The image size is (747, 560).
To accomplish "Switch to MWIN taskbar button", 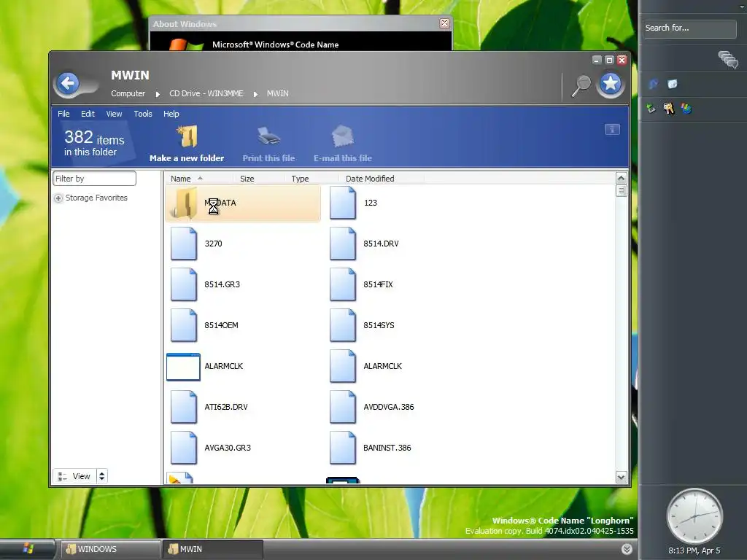I will pos(213,549).
